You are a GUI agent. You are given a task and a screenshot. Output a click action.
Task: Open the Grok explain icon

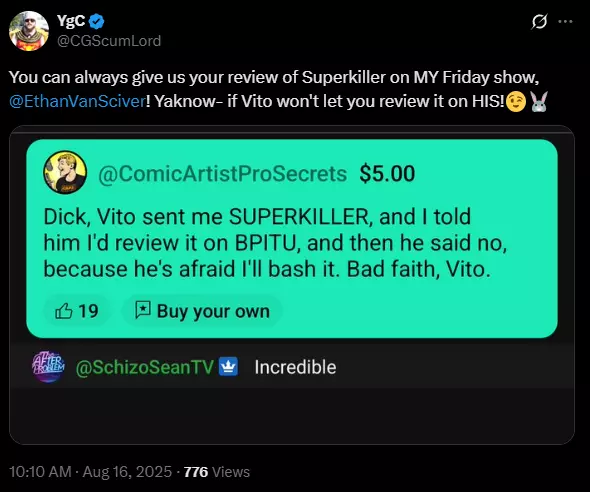click(x=539, y=21)
